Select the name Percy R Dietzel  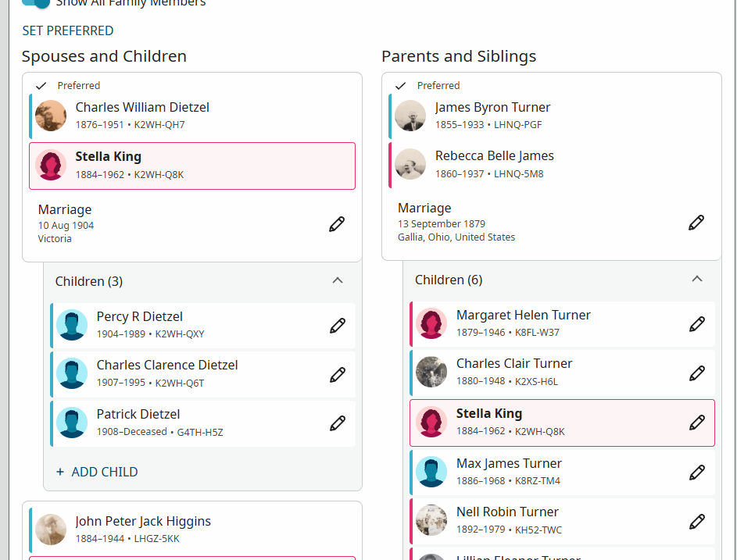point(140,316)
